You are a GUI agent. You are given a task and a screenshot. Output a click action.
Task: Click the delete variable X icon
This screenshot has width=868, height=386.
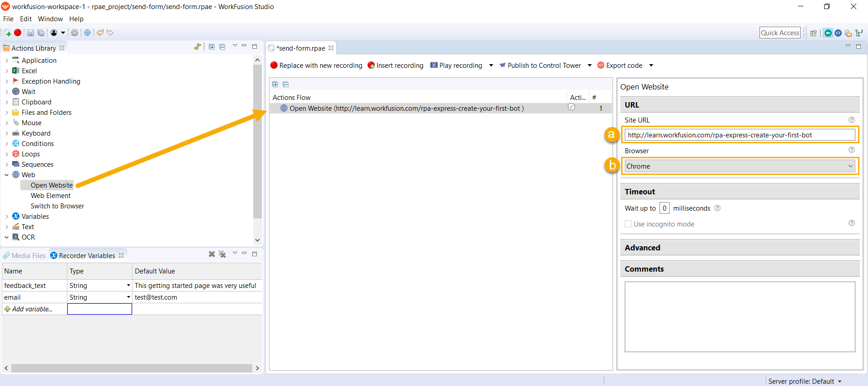(212, 254)
